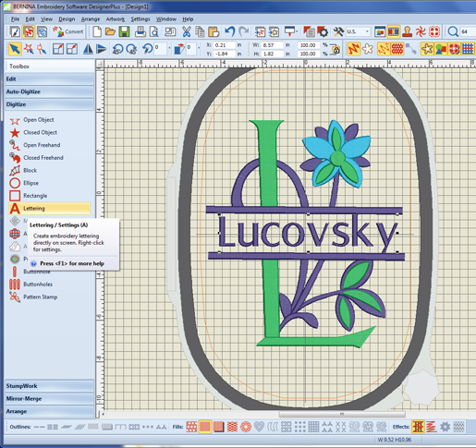This screenshot has height=448, width=476.
Task: Open Print Preview icon
Action: [154, 31]
